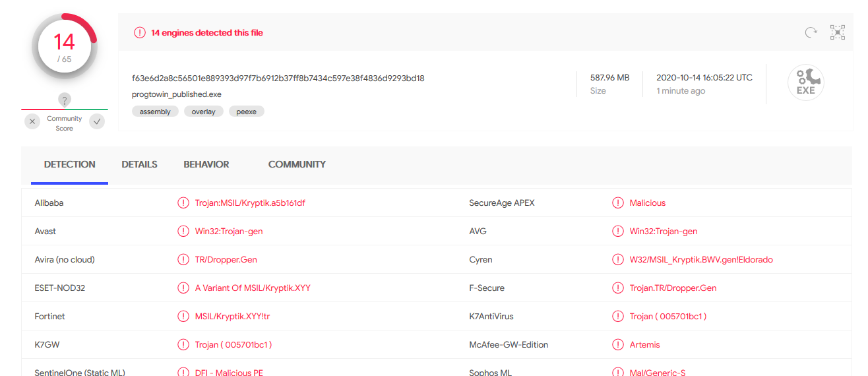This screenshot has width=868, height=376.
Task: Open the similar files graph icon
Action: tap(838, 32)
